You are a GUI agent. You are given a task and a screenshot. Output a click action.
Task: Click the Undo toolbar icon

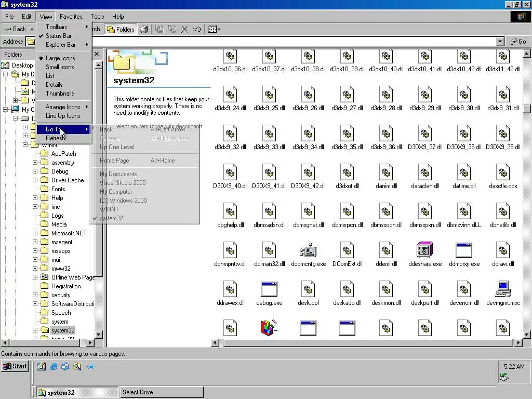coord(196,29)
